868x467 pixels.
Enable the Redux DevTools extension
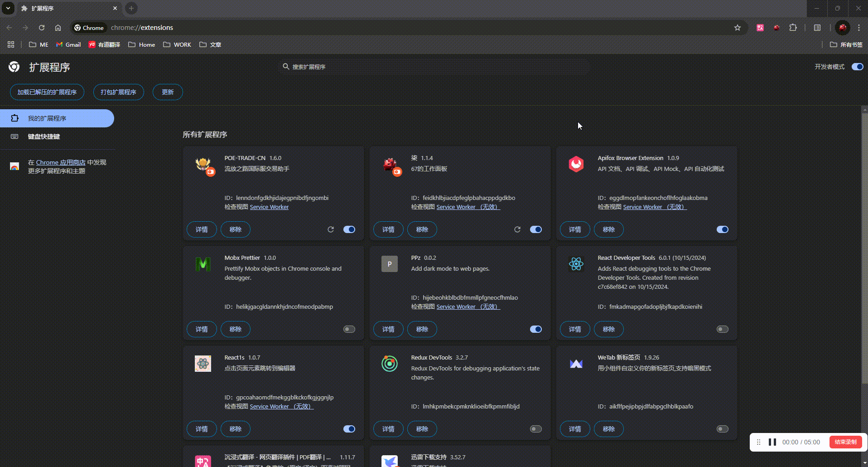tap(536, 429)
